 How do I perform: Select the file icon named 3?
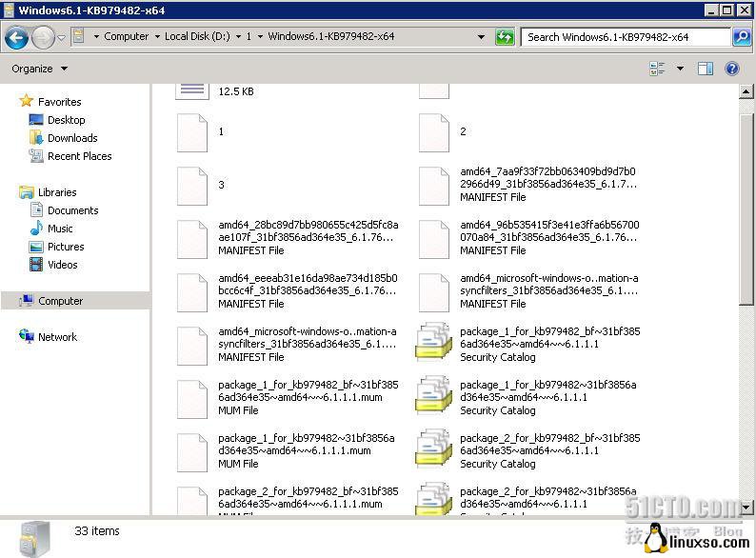[x=192, y=186]
